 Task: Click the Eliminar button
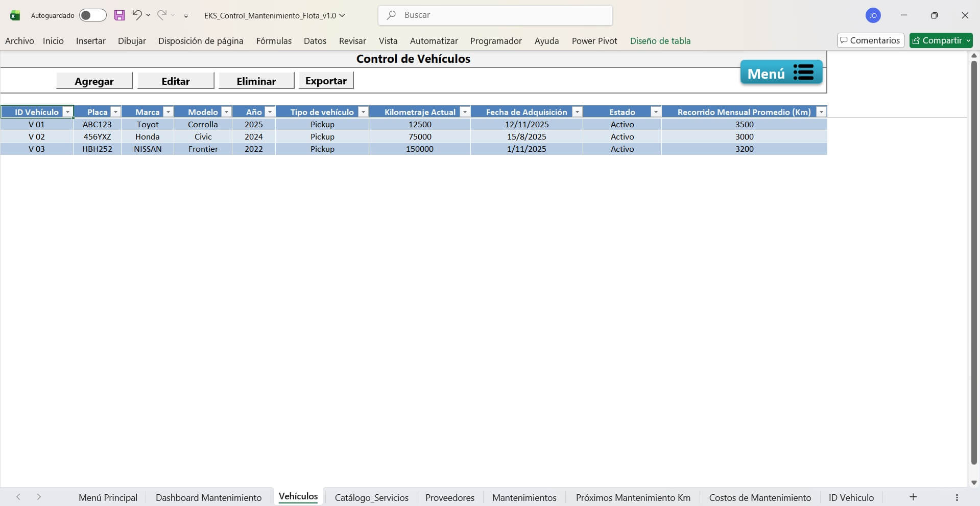[x=256, y=81]
